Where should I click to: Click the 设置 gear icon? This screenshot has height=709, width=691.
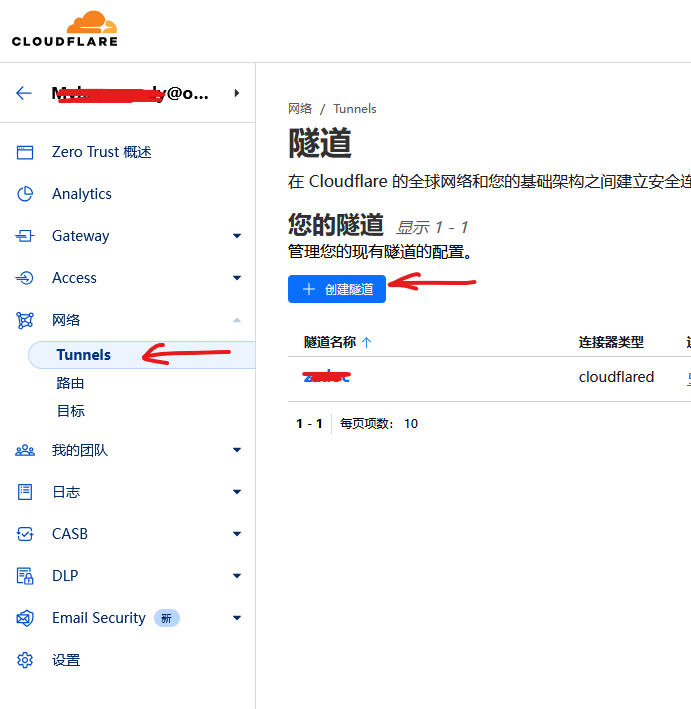coord(25,660)
